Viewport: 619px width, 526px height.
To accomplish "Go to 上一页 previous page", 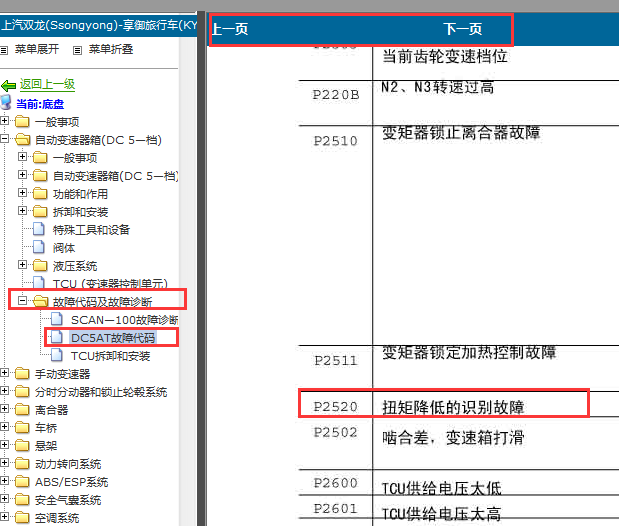I will coord(230,29).
